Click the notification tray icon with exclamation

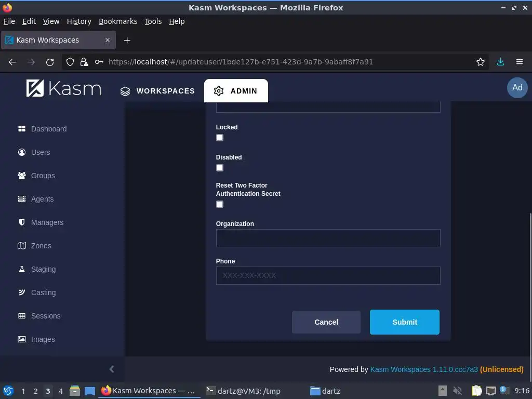pyautogui.click(x=504, y=390)
